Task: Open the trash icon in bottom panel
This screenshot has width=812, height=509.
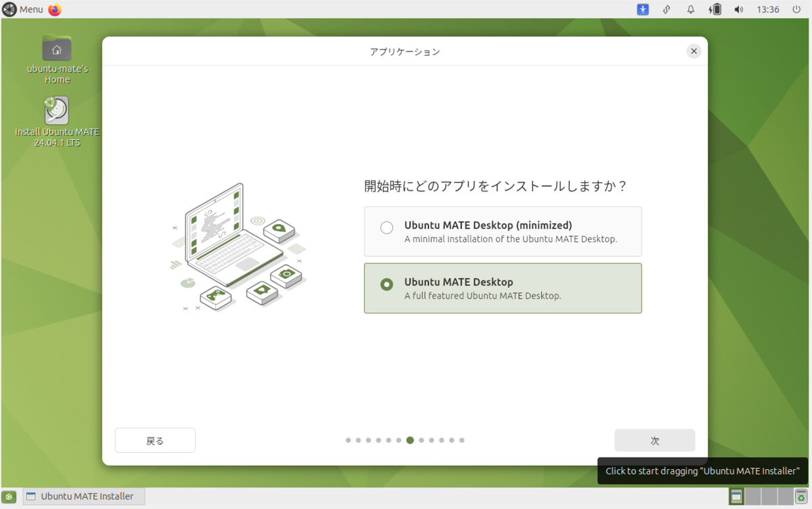Action: click(802, 497)
